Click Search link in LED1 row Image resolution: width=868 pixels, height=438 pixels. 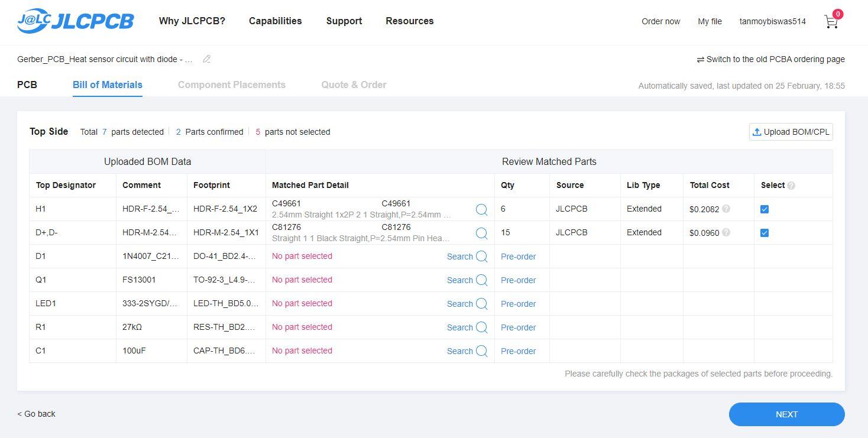460,304
